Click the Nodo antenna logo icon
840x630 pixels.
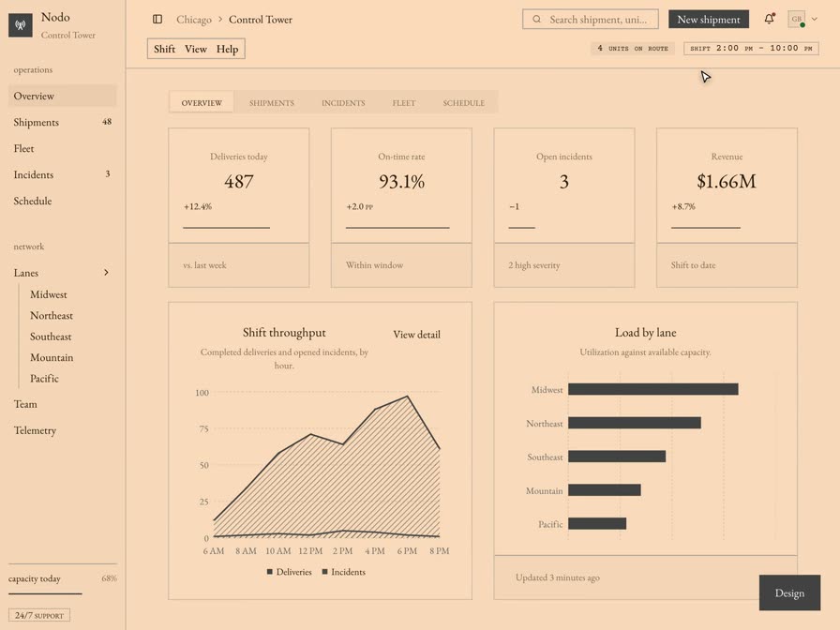(x=21, y=24)
